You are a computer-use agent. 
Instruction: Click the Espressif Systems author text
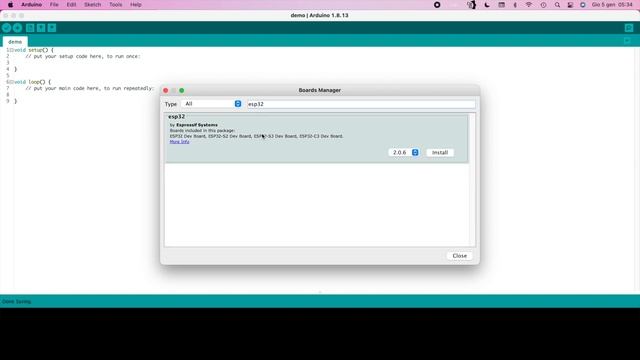pos(197,125)
